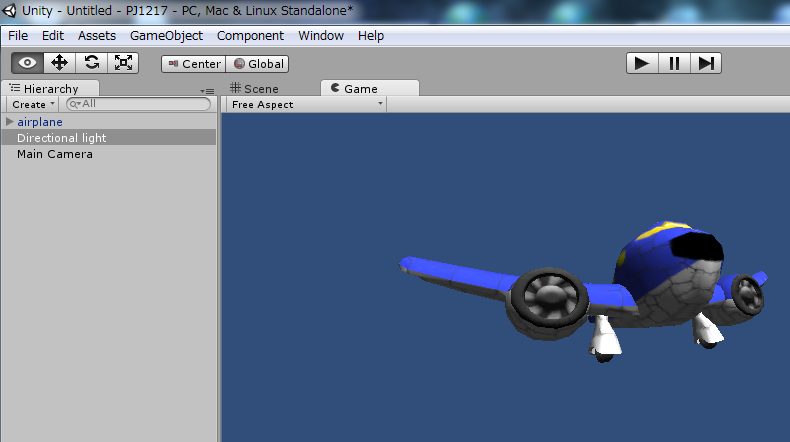Open the Free Aspect dropdown
Image resolution: width=790 pixels, height=442 pixels.
pyautogui.click(x=305, y=104)
